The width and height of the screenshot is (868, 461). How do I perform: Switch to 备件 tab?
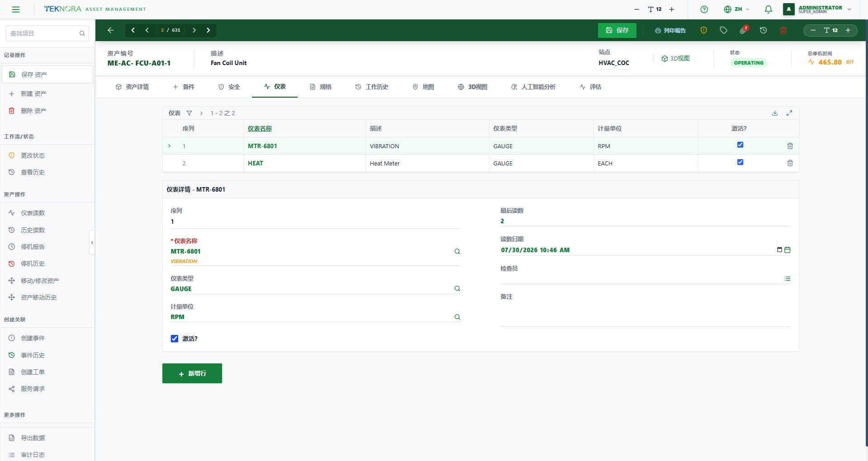click(x=184, y=87)
